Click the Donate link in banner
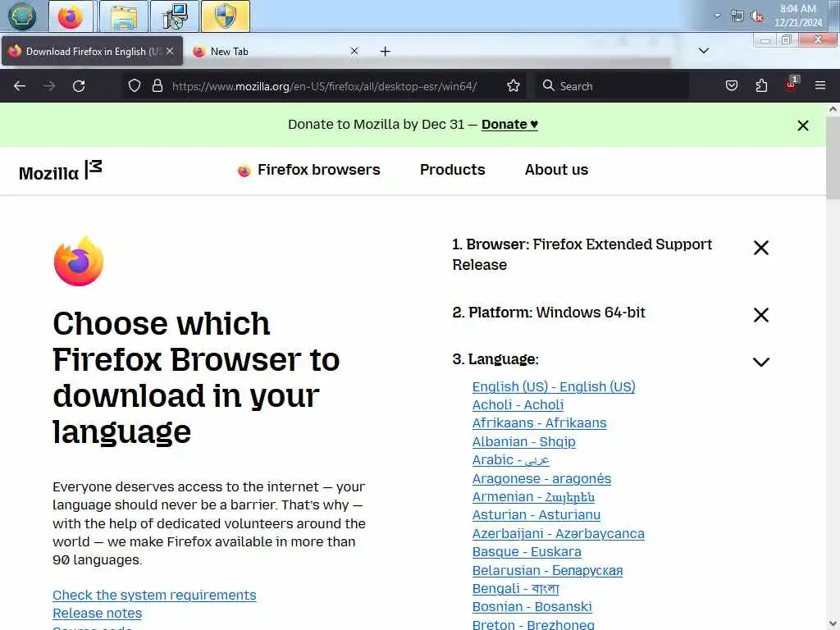 point(509,125)
